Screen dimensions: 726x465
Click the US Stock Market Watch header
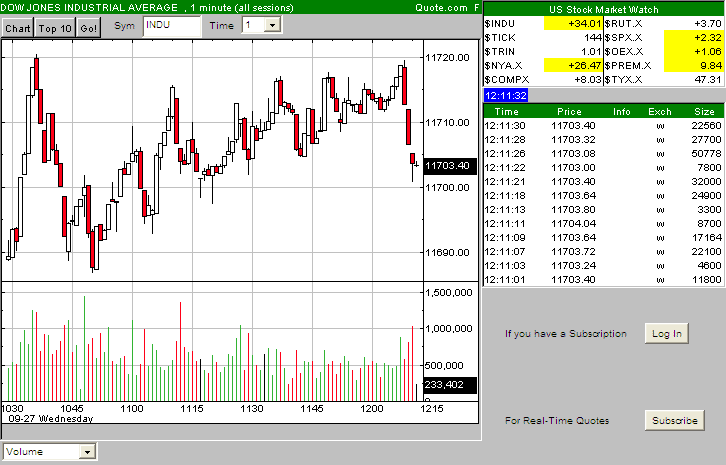point(603,9)
